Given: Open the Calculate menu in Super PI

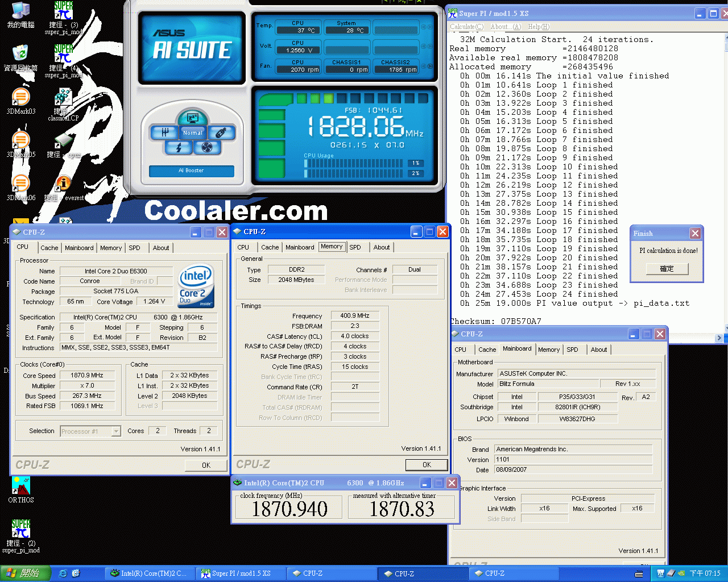Looking at the screenshot, I should point(466,27).
